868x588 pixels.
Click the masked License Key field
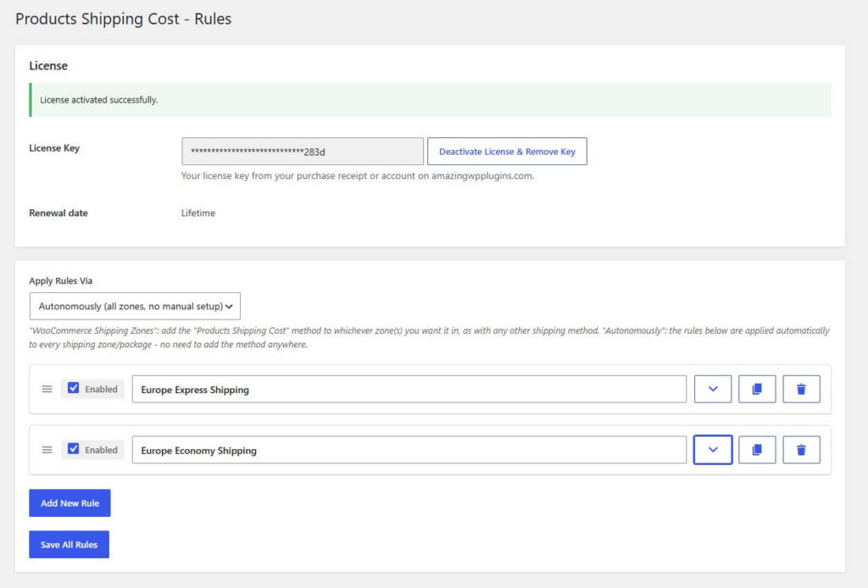pos(303,151)
